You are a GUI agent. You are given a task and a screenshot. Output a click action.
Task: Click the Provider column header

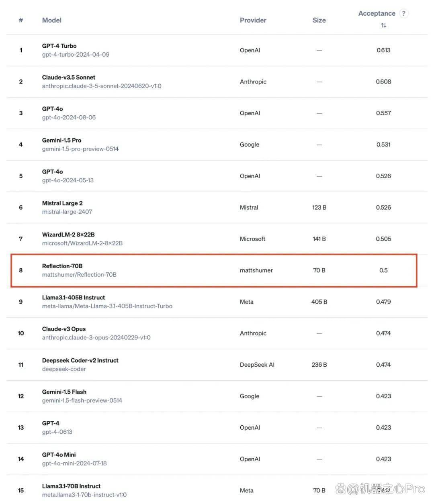coord(253,20)
